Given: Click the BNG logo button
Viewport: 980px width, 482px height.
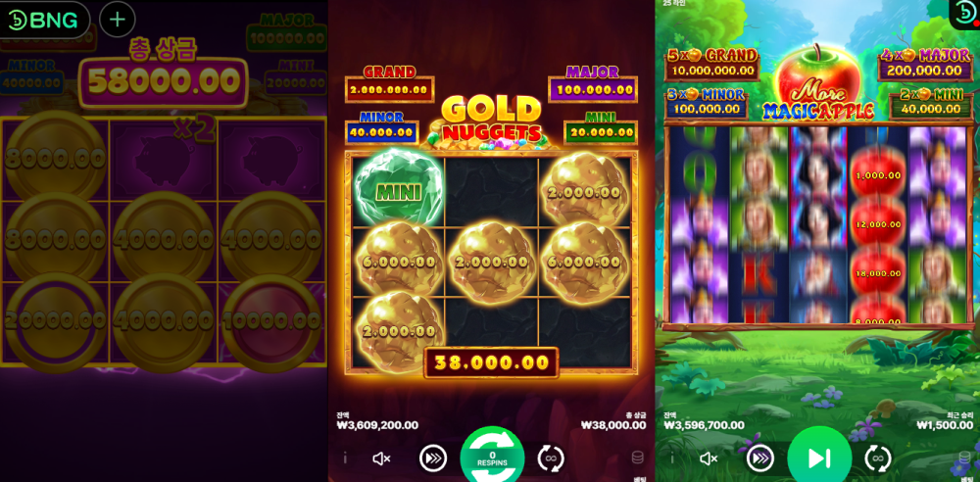Looking at the screenshot, I should pyautogui.click(x=45, y=20).
